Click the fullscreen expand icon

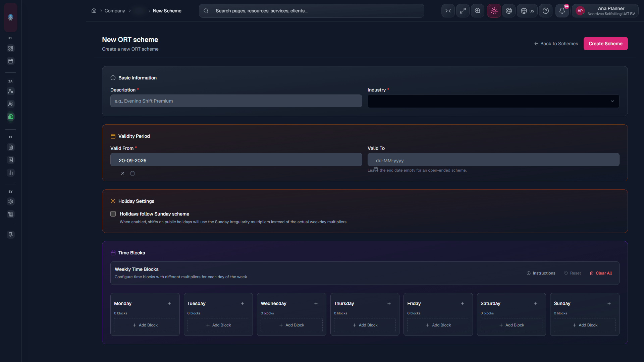point(463,11)
